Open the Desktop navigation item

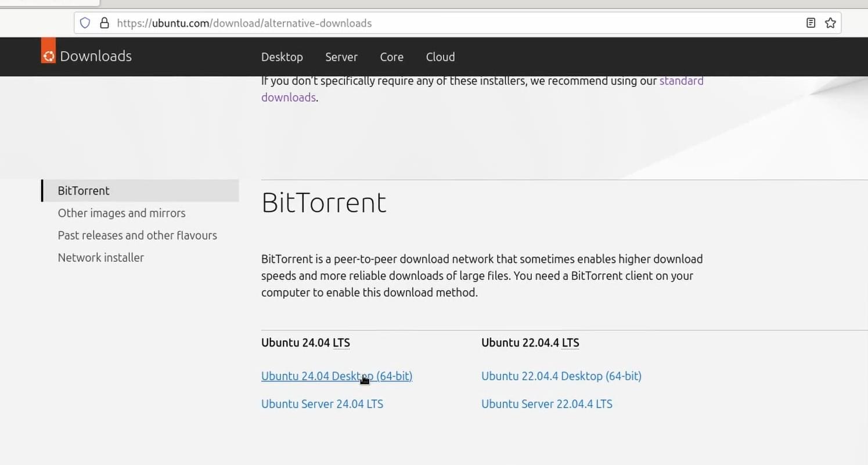tap(282, 57)
